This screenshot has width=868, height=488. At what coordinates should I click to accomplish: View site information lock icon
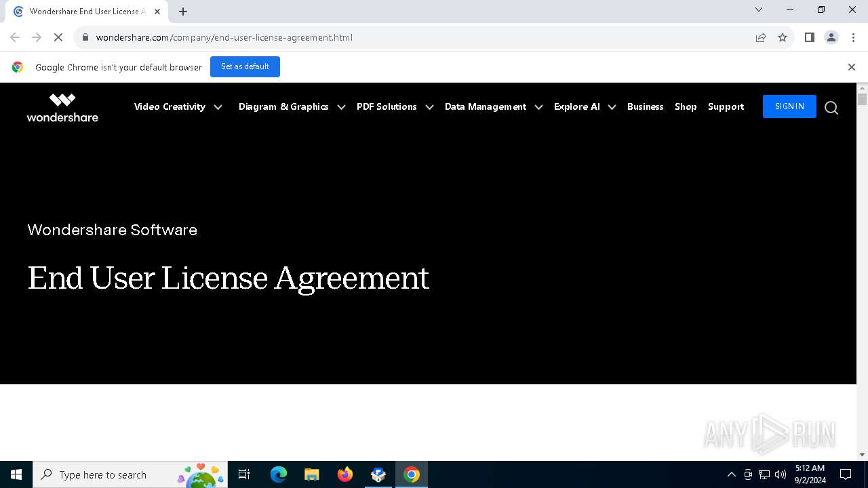pyautogui.click(x=85, y=37)
